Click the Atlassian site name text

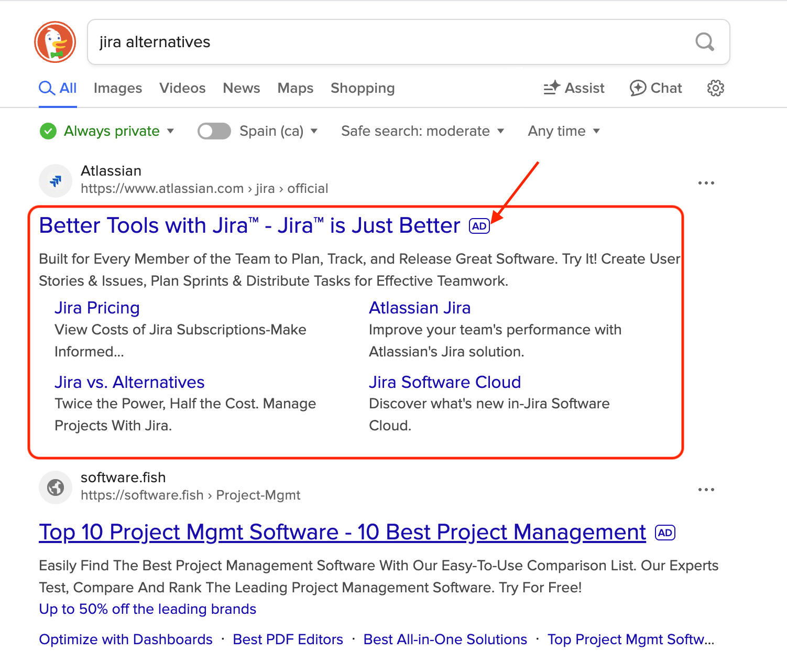pos(111,171)
